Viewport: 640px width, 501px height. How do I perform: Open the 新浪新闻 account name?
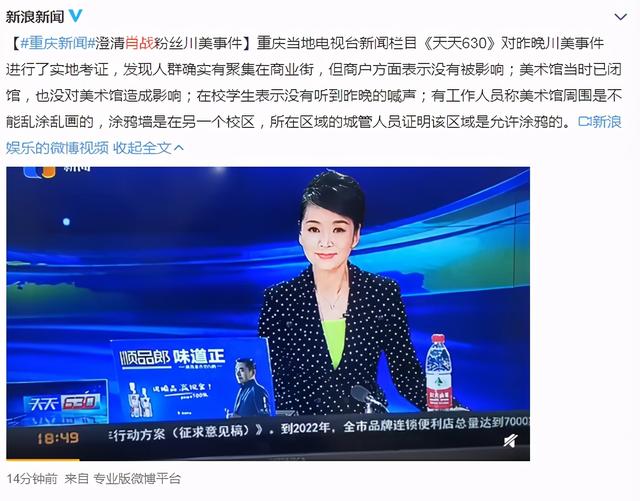point(35,17)
